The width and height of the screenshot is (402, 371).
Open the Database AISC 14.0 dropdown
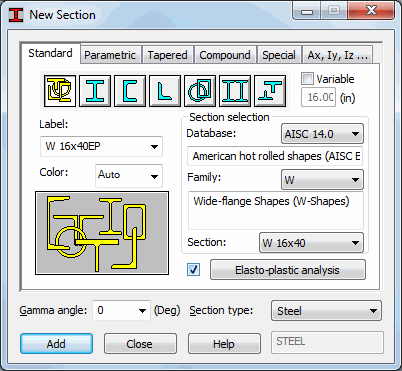(x=322, y=134)
